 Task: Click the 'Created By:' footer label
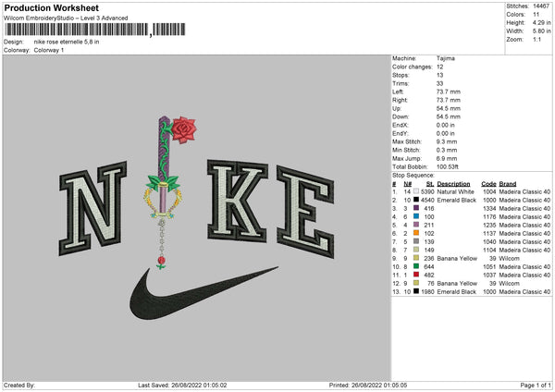coord(19,385)
